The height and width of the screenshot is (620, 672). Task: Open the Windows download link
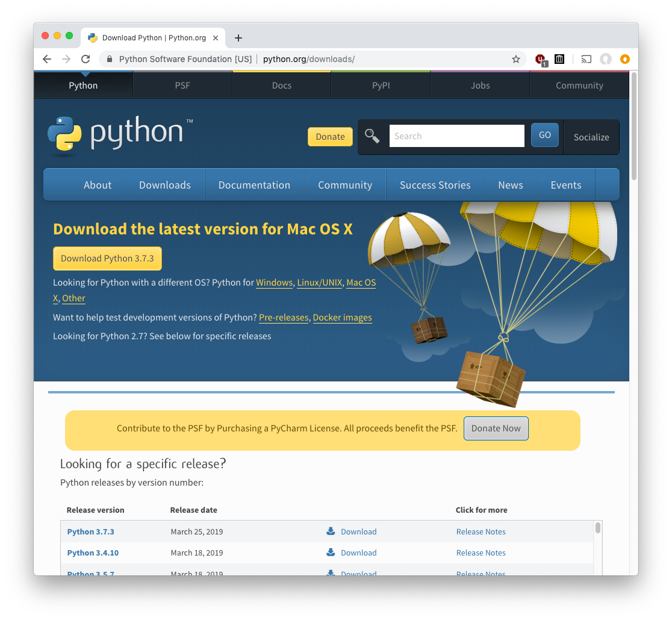[275, 283]
